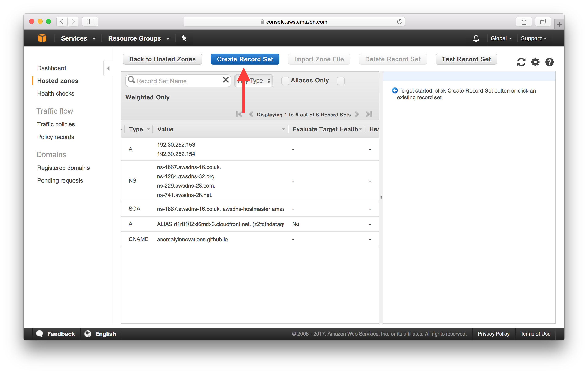The height and width of the screenshot is (374, 588).
Task: Click the Create Record Set button
Action: coord(245,59)
